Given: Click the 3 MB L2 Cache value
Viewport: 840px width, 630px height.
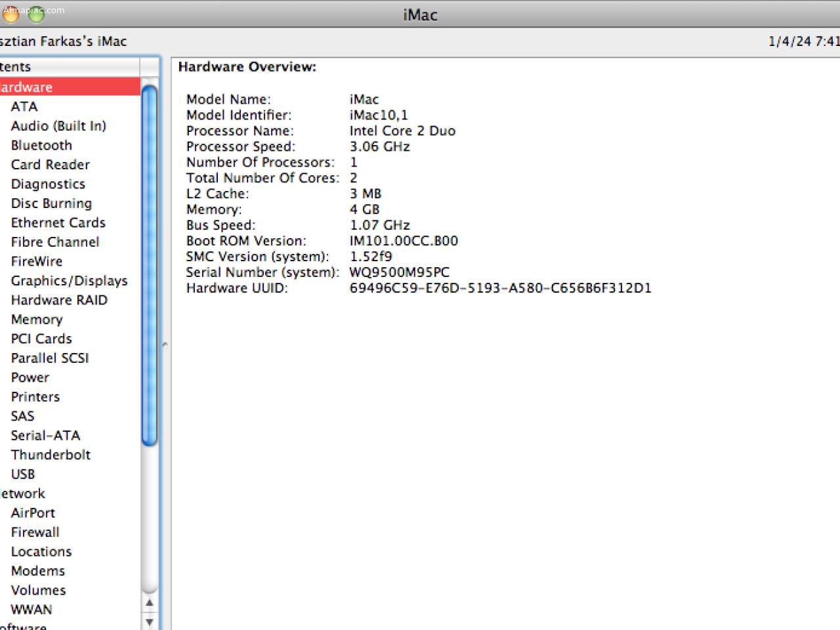Looking at the screenshot, I should [x=366, y=194].
